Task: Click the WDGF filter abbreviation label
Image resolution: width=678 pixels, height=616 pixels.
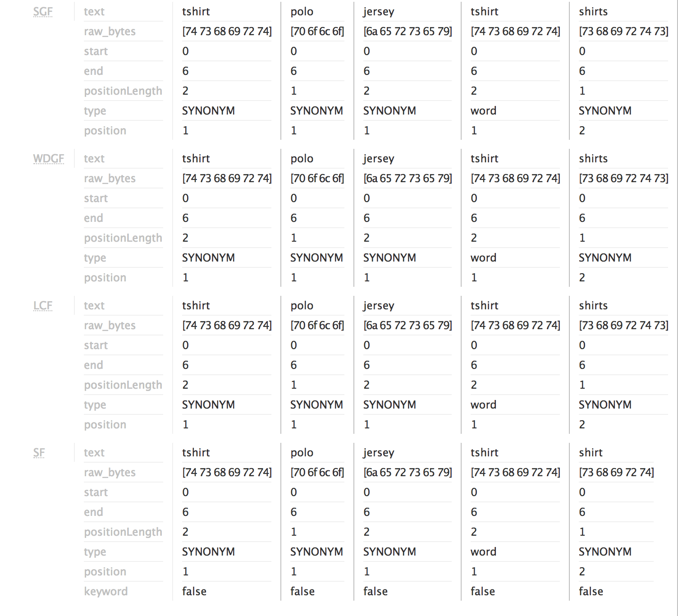Action: coord(49,158)
